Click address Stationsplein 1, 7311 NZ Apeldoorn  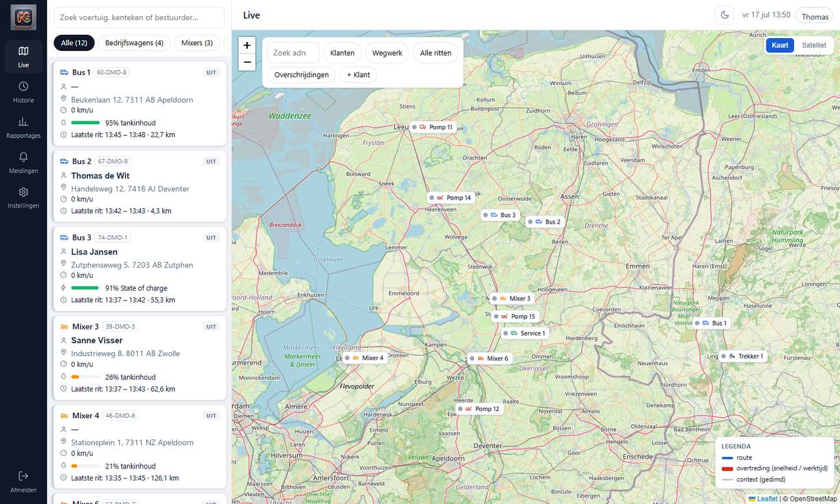coord(132,443)
